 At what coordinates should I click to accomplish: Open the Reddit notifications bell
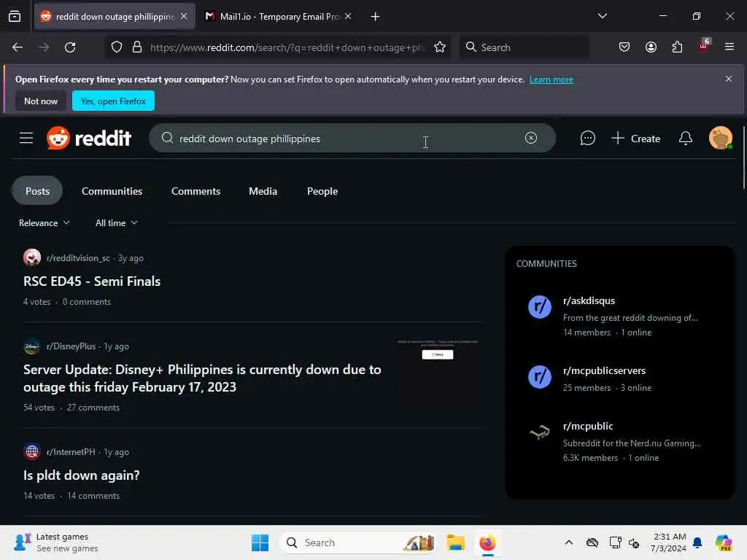(x=685, y=138)
